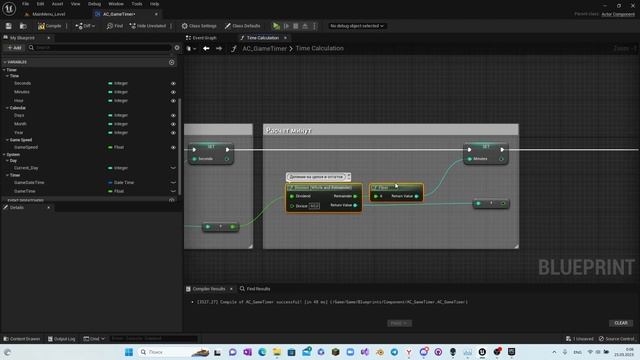The height and width of the screenshot is (360, 640).
Task: Open Unreal Engine taskbar icon
Action: point(482,352)
